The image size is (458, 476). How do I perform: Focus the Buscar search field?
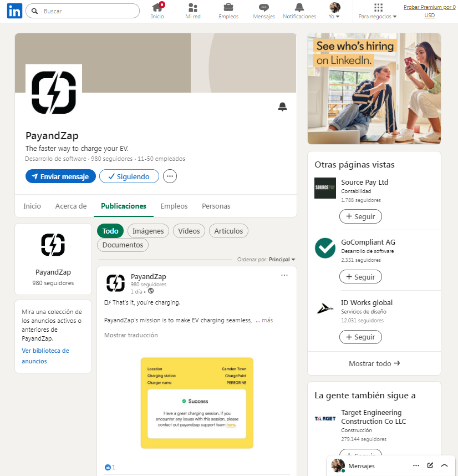[x=83, y=11]
